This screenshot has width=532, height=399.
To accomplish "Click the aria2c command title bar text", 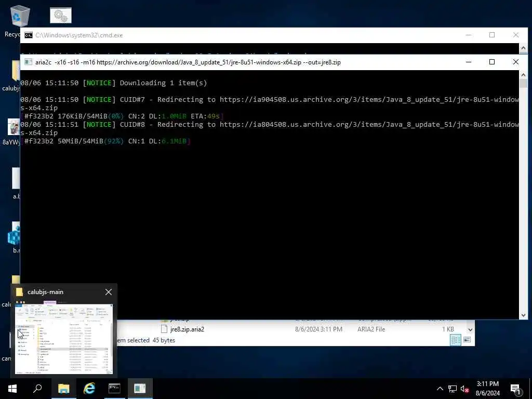I will pyautogui.click(x=188, y=62).
